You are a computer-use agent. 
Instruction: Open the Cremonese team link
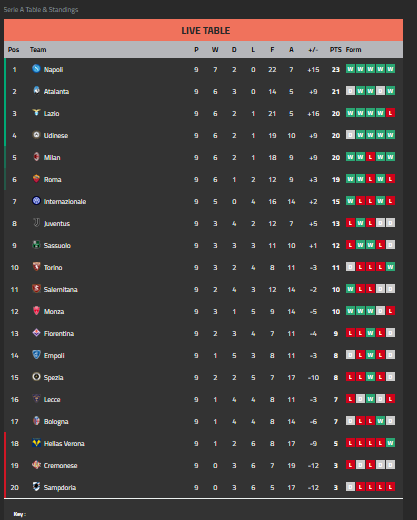coord(61,466)
